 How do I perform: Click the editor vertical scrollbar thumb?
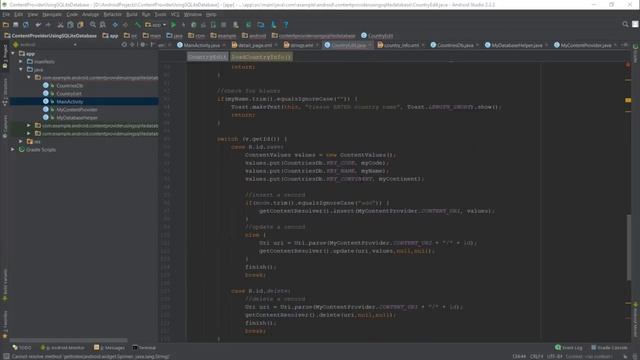click(x=629, y=247)
